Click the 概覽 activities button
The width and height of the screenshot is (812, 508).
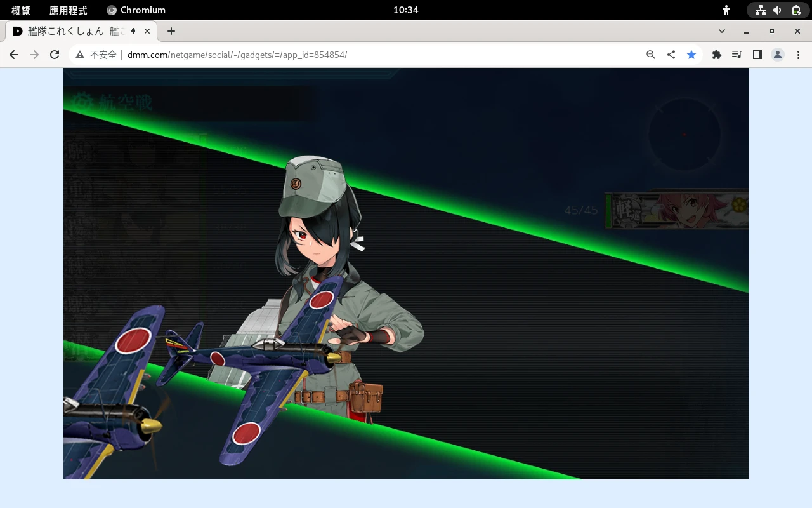tap(20, 10)
